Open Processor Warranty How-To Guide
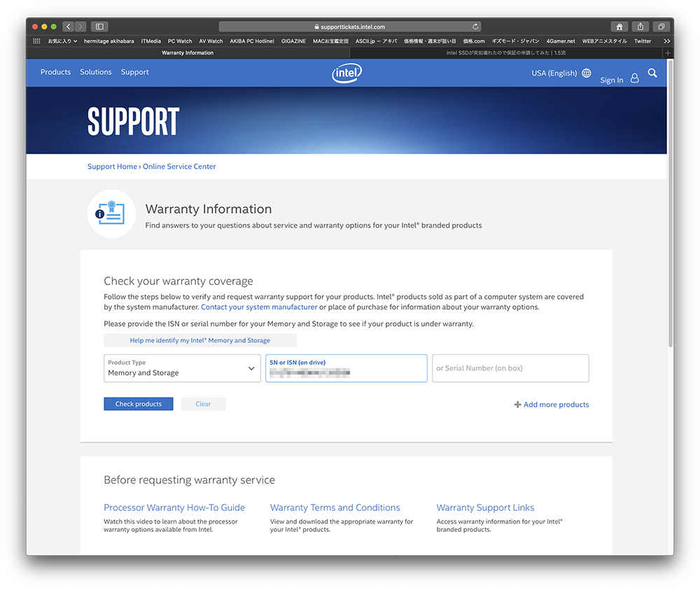 click(x=174, y=507)
